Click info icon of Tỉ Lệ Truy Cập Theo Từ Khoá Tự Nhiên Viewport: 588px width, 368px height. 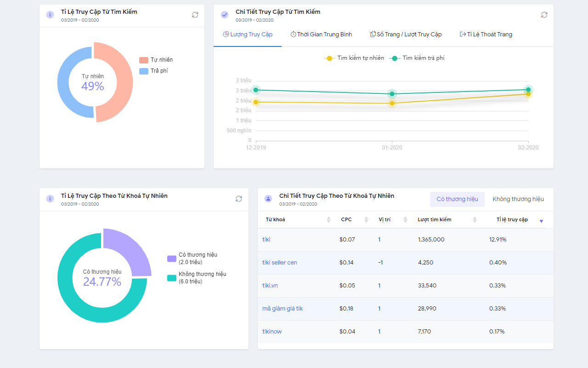[50, 199]
